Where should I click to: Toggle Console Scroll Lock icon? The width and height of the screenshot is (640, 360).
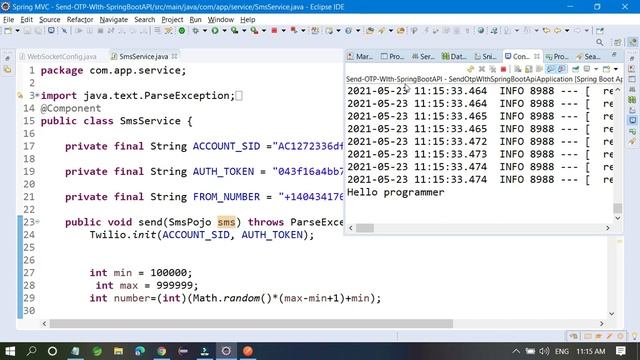click(528, 69)
